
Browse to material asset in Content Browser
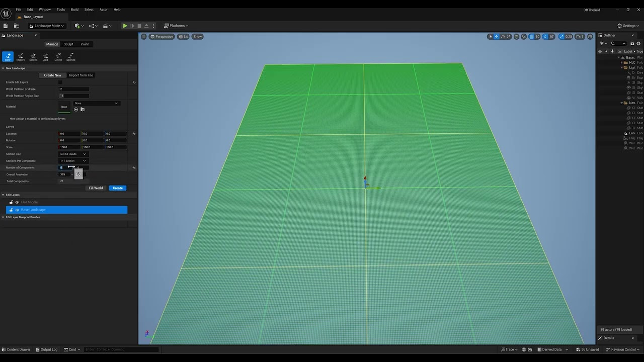pos(82,110)
